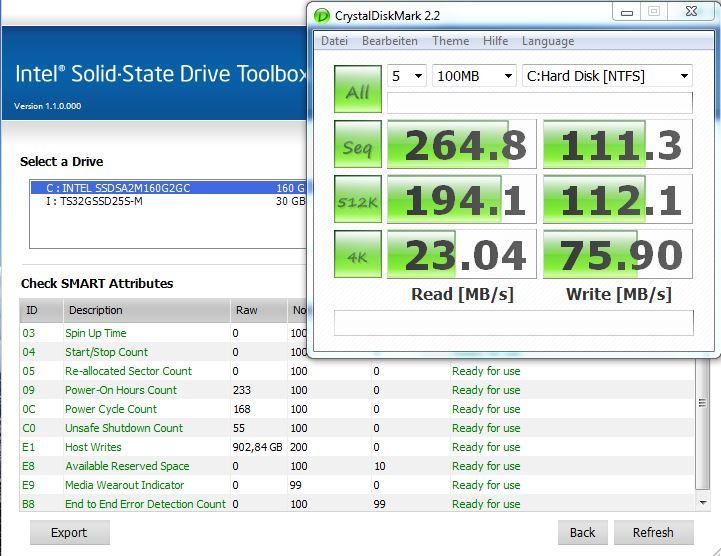
Task: Open the Datei menu
Action: 334,41
